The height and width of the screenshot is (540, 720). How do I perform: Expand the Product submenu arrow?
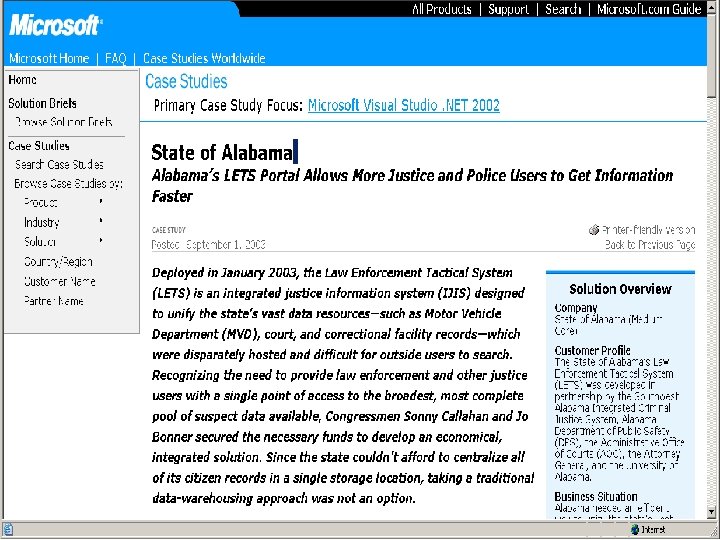tap(101, 201)
